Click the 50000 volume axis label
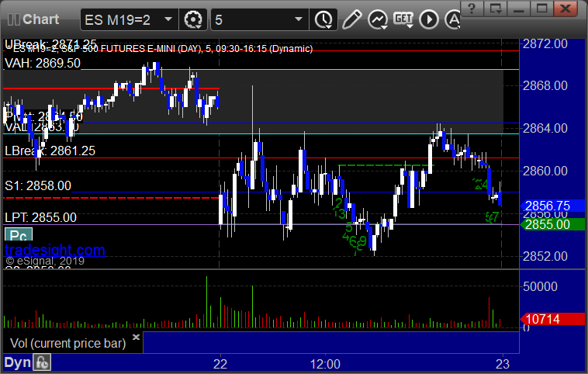 tap(540, 286)
